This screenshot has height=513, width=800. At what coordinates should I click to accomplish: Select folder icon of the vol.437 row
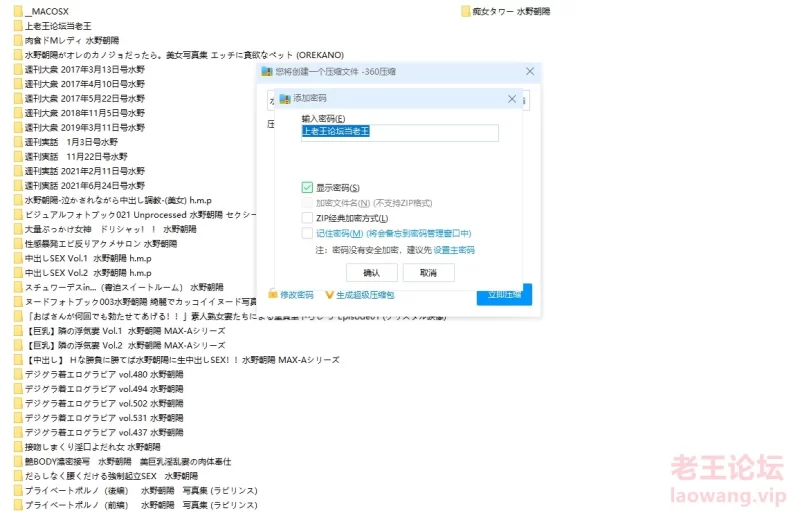18,432
